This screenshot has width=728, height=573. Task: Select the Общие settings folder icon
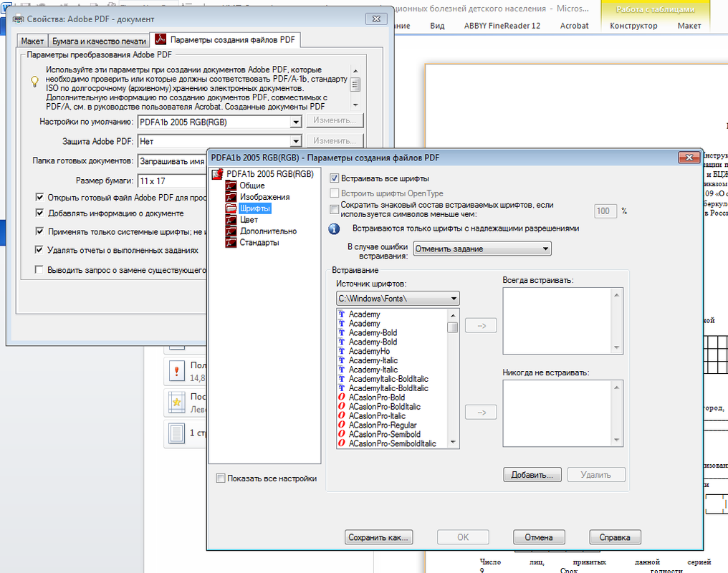(x=231, y=186)
